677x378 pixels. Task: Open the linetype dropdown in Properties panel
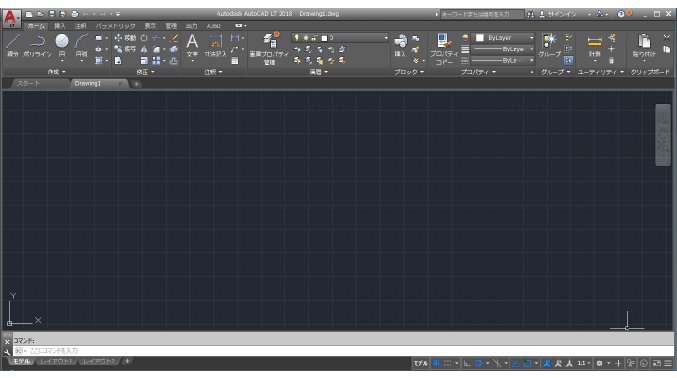pos(503,60)
